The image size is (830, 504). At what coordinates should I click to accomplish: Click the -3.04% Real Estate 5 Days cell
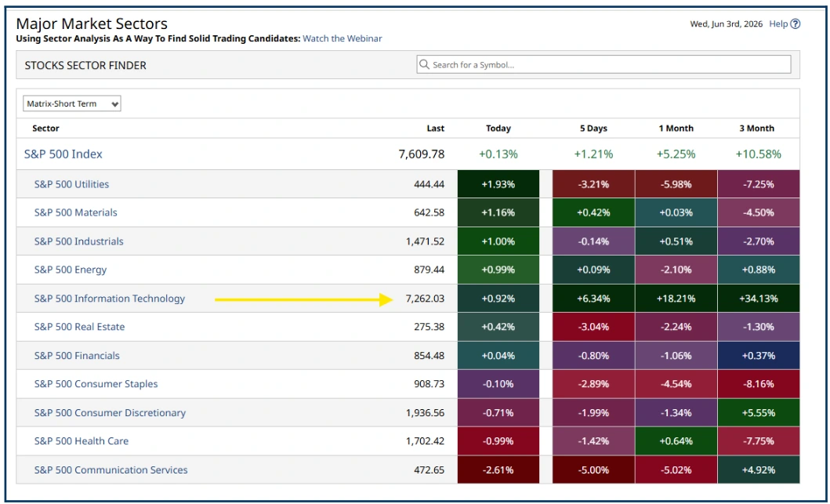coord(593,327)
